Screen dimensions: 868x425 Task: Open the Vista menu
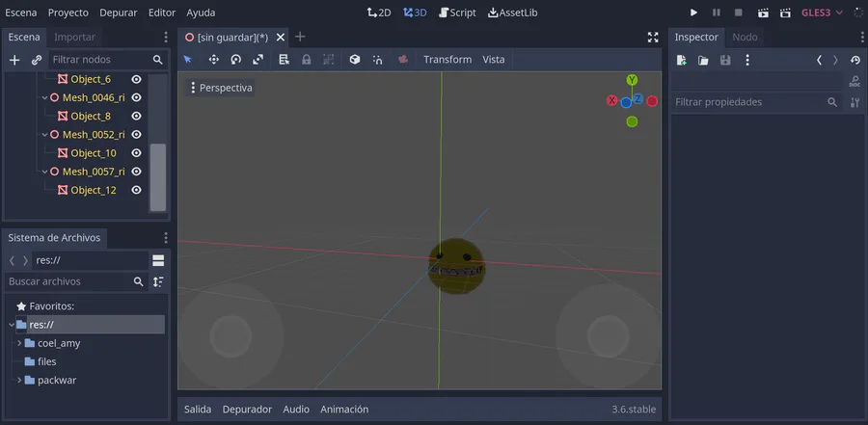(493, 59)
